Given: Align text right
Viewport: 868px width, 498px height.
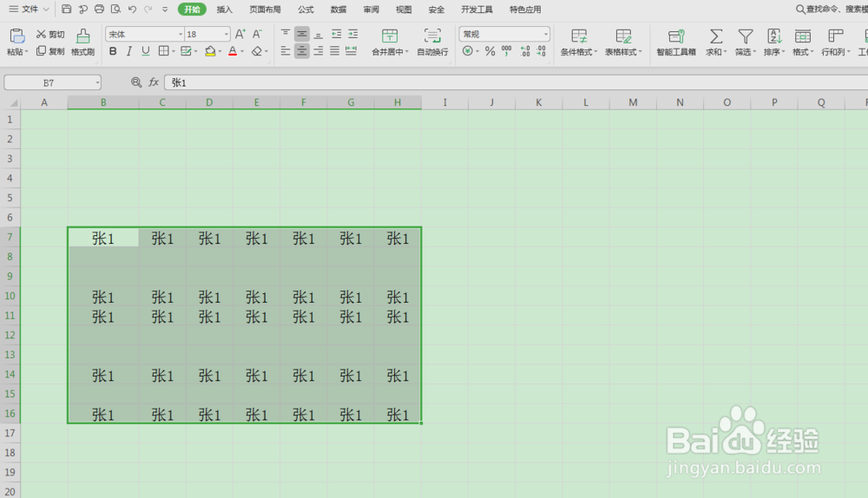Looking at the screenshot, I should 319,51.
